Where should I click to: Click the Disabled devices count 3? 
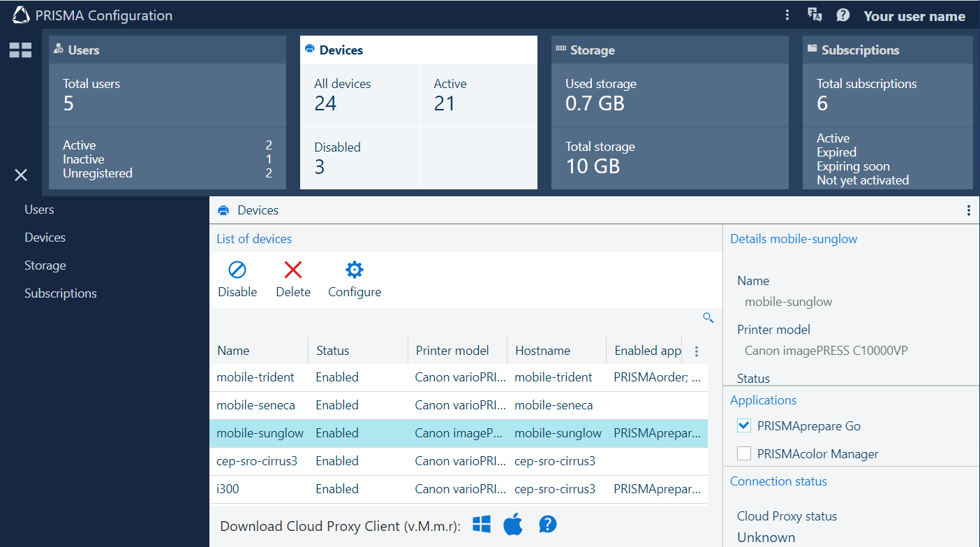pos(320,167)
